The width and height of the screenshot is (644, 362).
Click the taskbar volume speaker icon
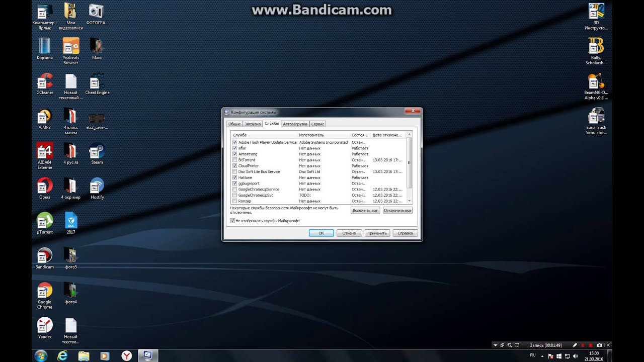click(x=575, y=355)
